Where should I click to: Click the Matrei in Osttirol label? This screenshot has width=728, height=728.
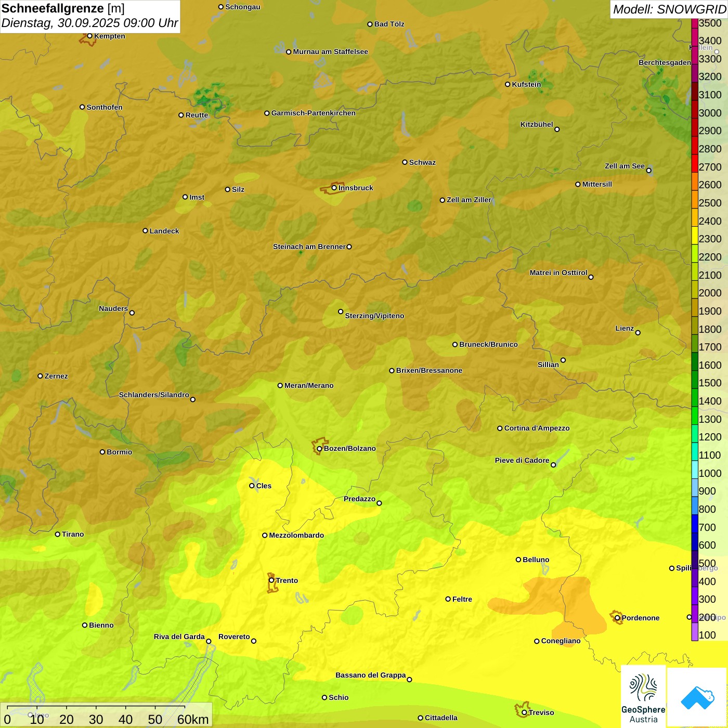[x=558, y=272]
